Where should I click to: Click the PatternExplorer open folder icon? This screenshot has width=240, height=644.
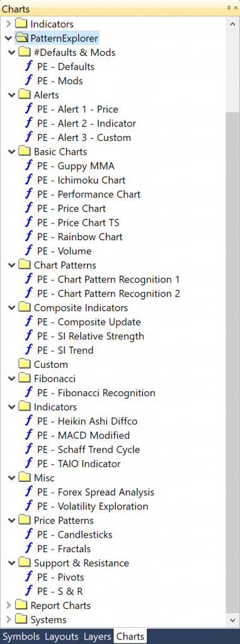click(22, 38)
